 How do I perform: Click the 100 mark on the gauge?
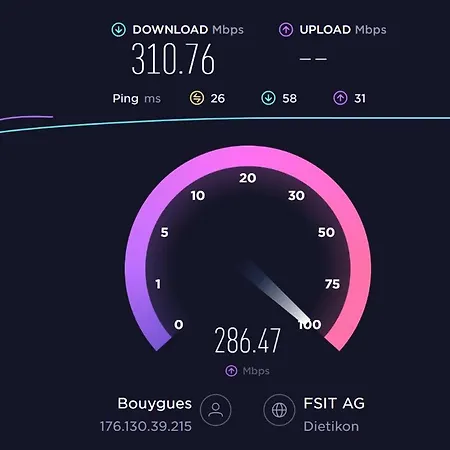click(310, 324)
